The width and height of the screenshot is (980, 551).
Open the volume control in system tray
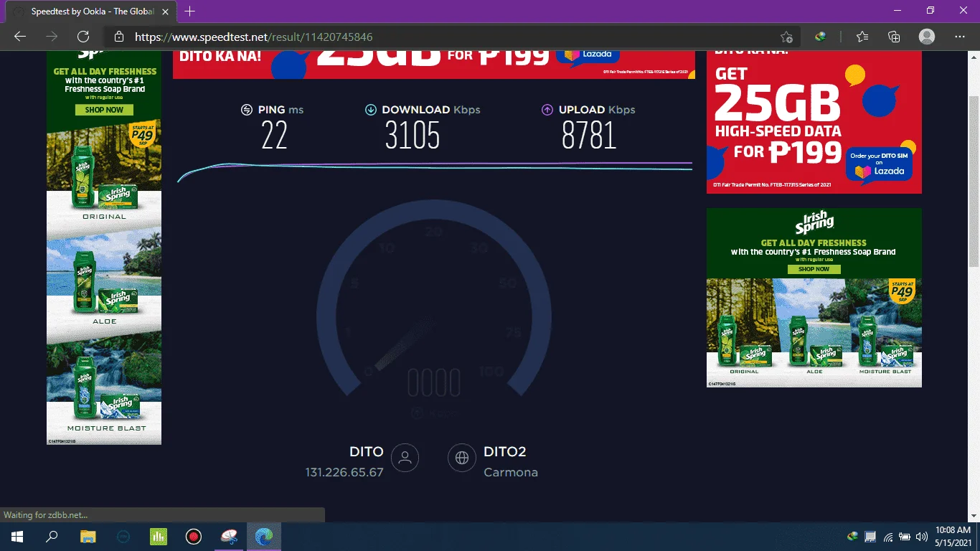(x=920, y=537)
